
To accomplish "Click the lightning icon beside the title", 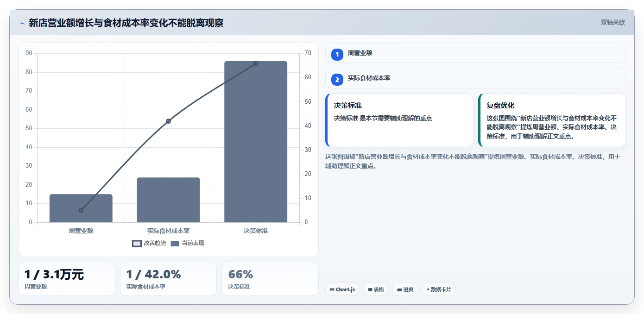I will [x=22, y=23].
